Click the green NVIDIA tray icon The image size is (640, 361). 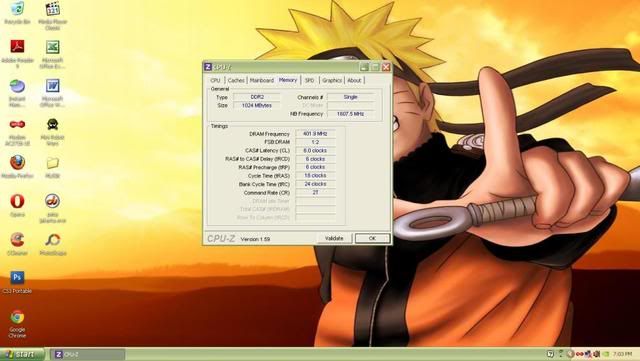[x=606, y=354]
